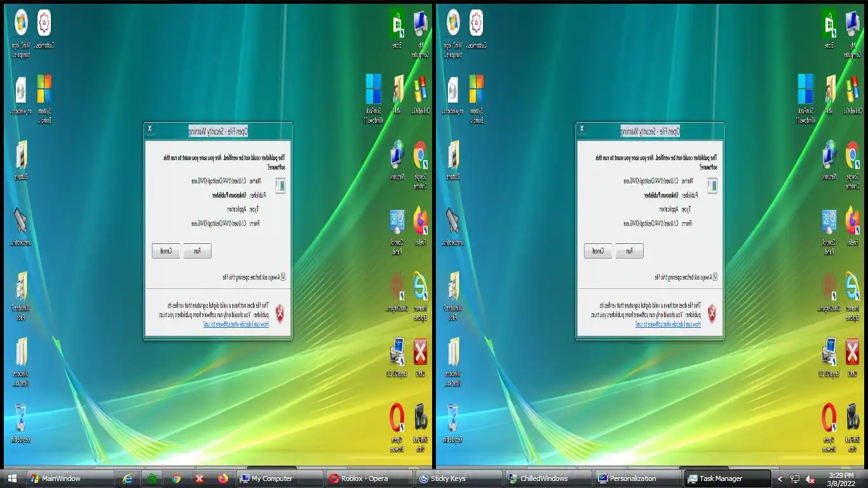Click Cancel in the right Security Warning dialog
This screenshot has width=868, height=488.
(x=598, y=251)
